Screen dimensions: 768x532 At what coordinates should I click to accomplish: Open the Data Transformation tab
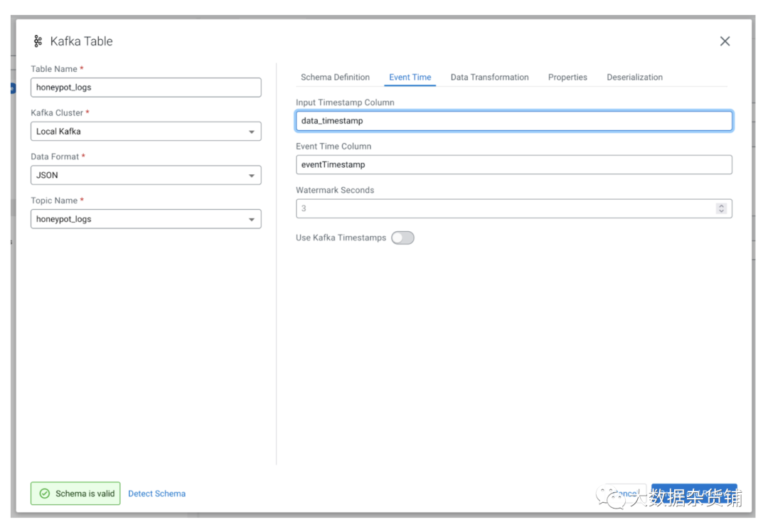(489, 77)
